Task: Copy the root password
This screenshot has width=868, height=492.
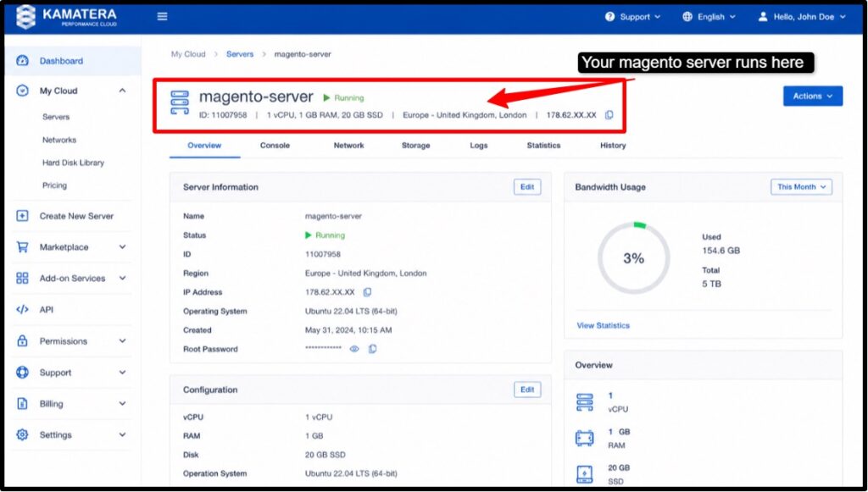Action: coord(373,349)
